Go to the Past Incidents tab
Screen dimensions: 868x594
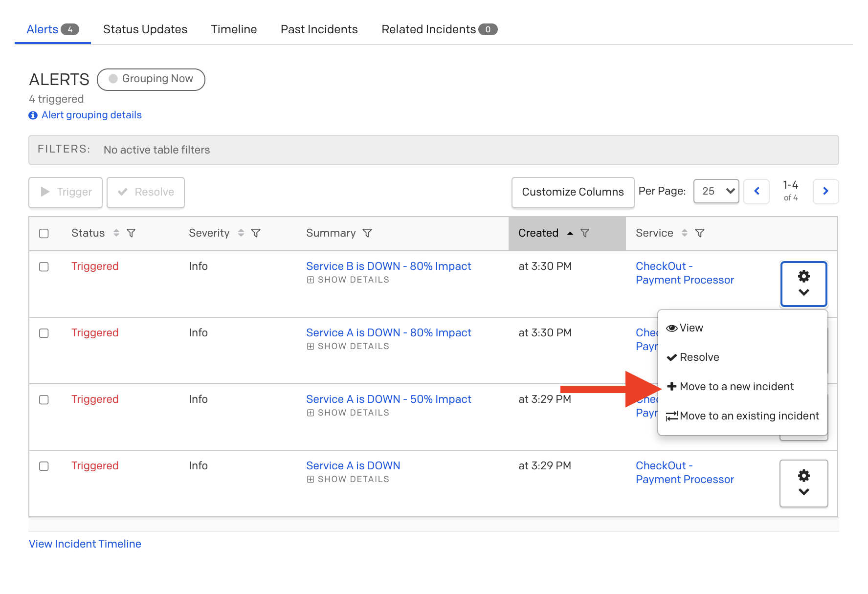click(319, 29)
